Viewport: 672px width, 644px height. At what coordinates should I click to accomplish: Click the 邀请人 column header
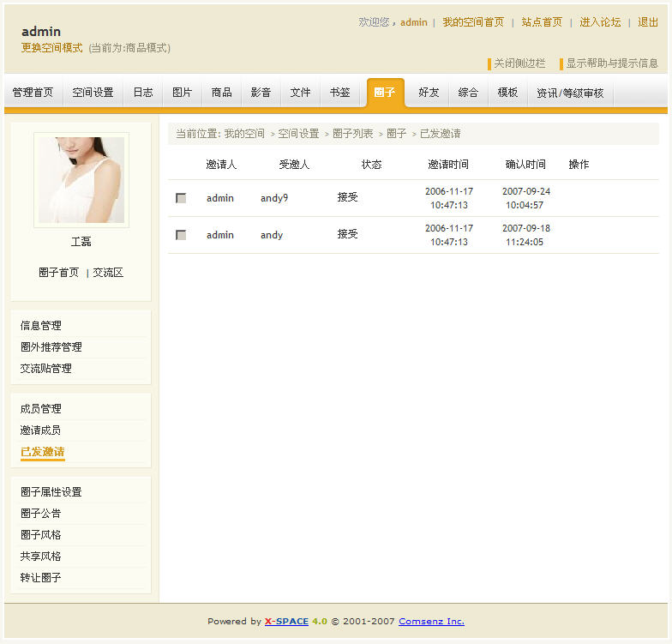pos(221,165)
